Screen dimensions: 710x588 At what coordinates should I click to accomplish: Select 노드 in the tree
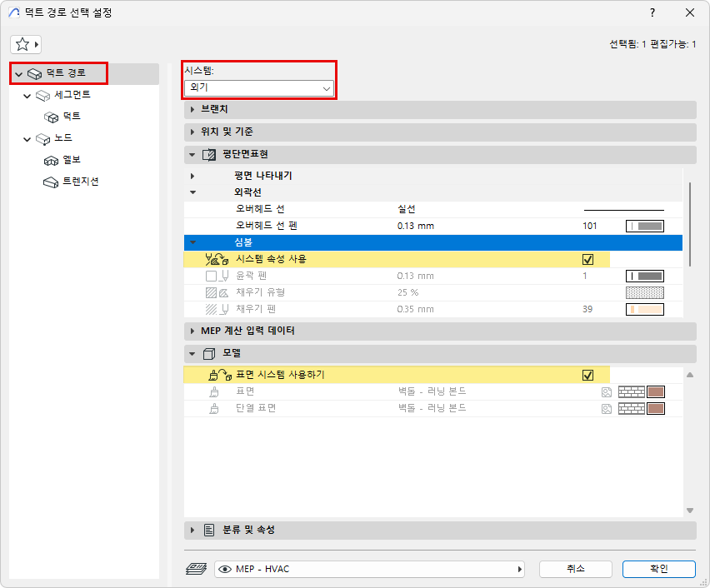[63, 138]
